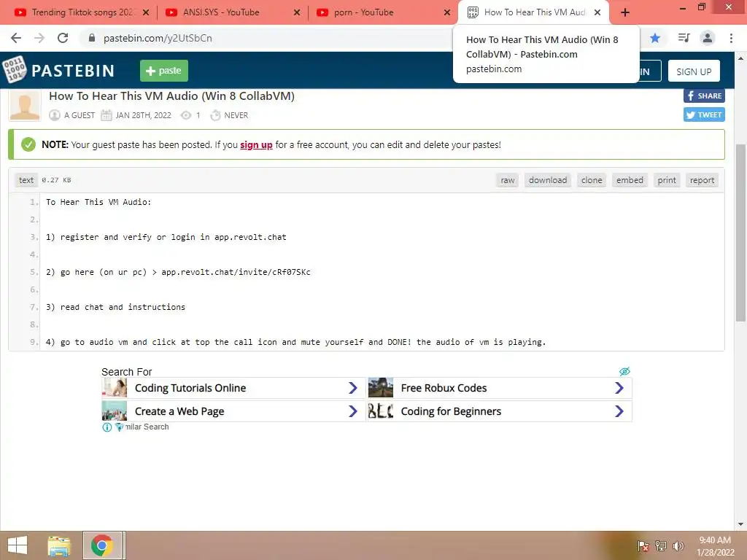This screenshot has height=560, width=747.
Task: Open File Explorer from the taskbar
Action: (59, 545)
